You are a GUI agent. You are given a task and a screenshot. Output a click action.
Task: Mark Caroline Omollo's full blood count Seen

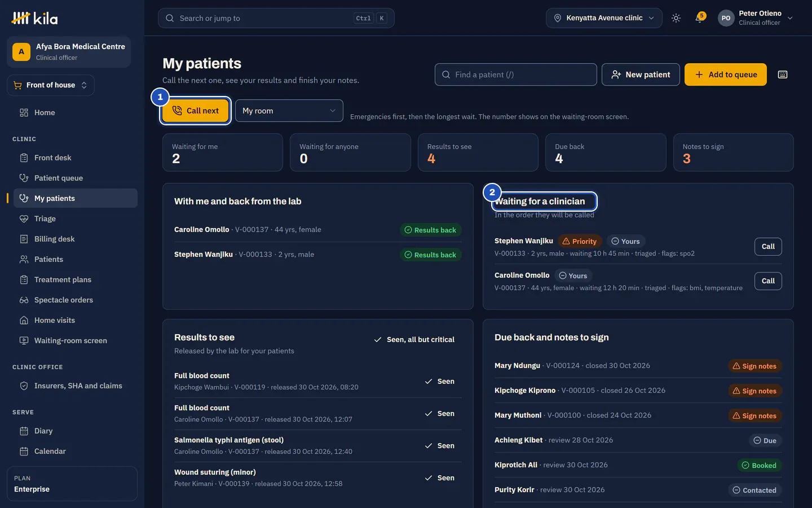[440, 414]
